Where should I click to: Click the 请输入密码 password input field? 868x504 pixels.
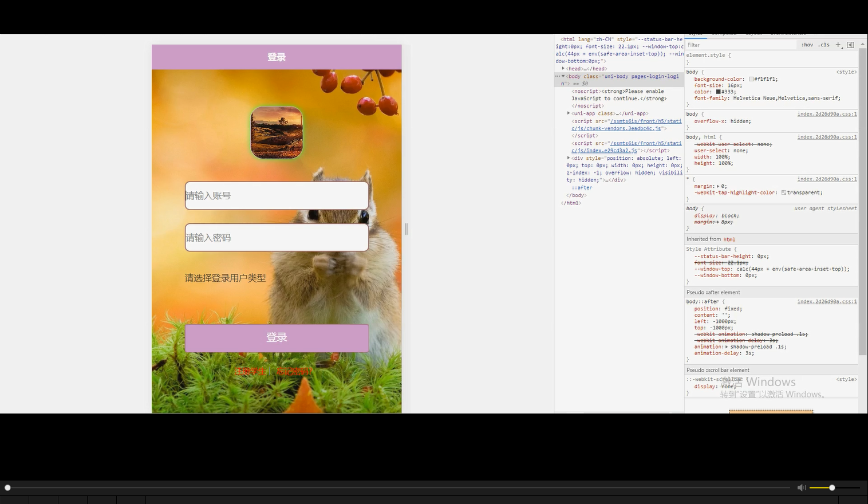point(277,238)
